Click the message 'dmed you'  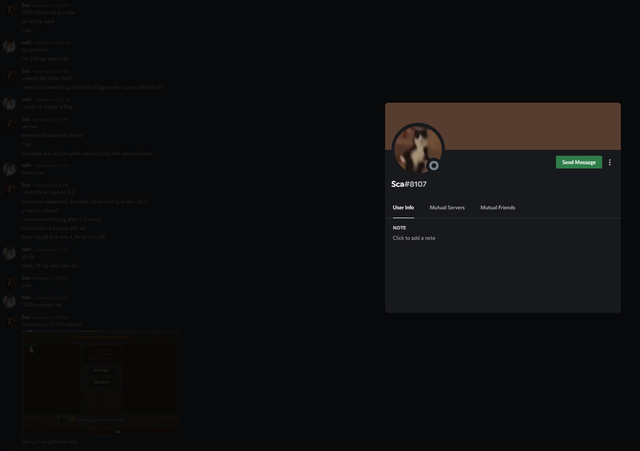[x=33, y=173]
